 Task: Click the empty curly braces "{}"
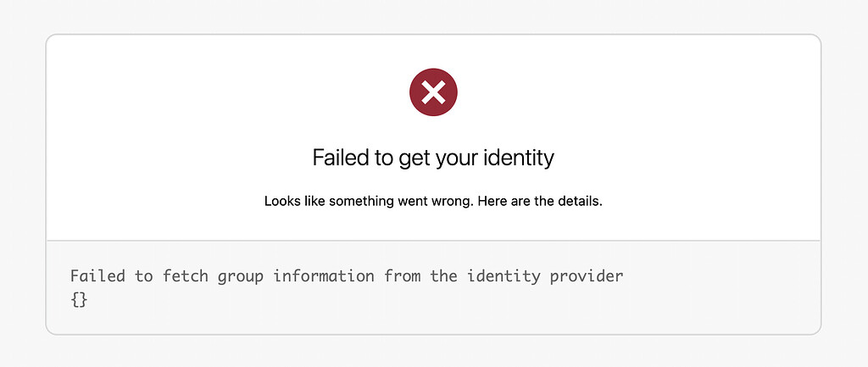point(79,300)
